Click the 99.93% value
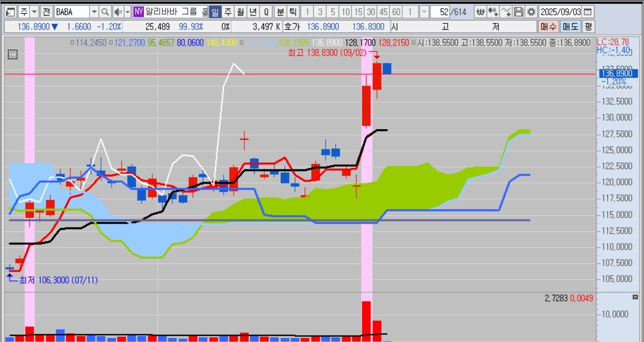The width and height of the screenshot is (644, 342). pos(191,27)
